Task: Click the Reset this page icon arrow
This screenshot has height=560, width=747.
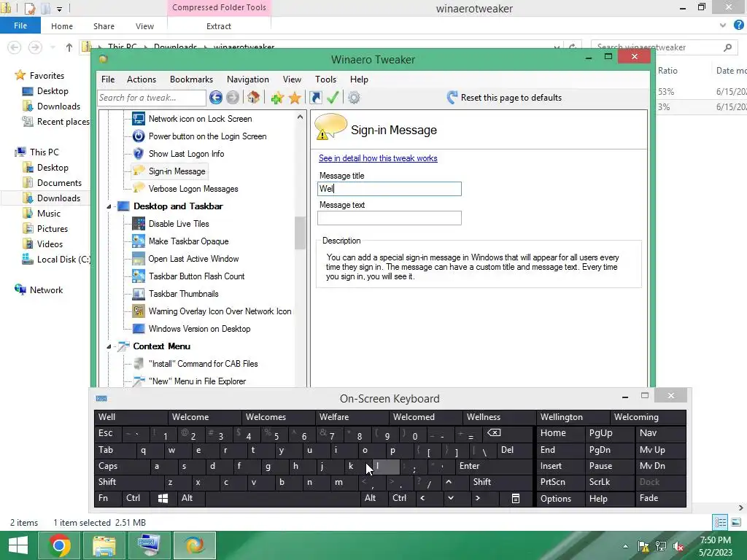Action: (x=452, y=98)
